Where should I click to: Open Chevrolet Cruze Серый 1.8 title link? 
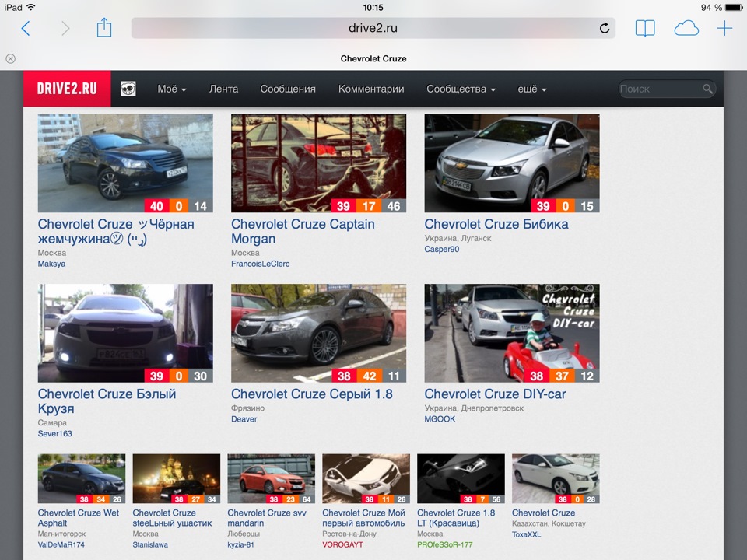tap(312, 394)
